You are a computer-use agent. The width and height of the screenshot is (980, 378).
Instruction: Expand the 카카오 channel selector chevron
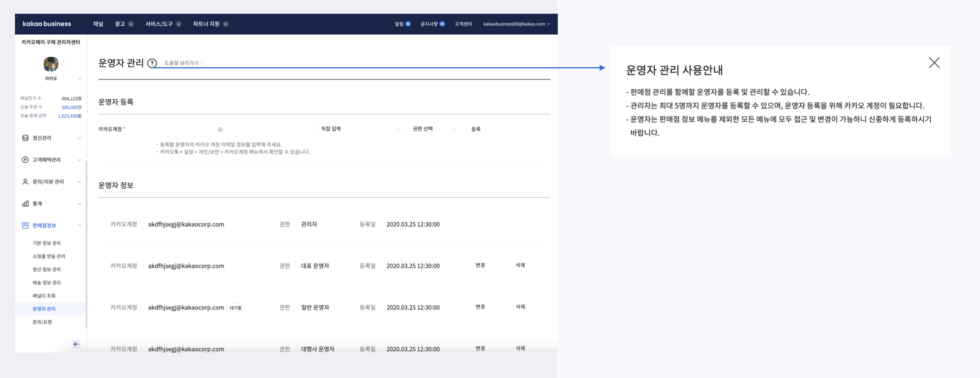79,78
